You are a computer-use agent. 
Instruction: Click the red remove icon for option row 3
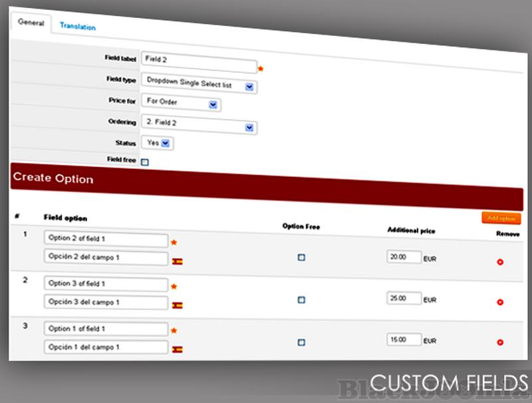coord(500,344)
